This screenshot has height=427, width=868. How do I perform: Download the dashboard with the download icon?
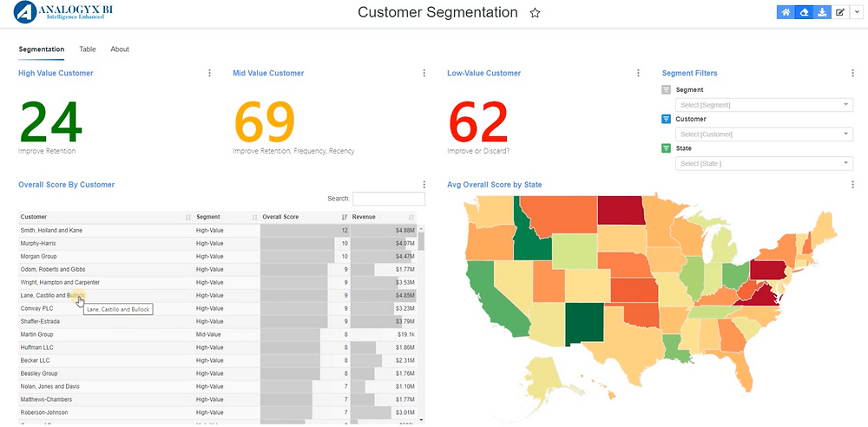coord(822,12)
